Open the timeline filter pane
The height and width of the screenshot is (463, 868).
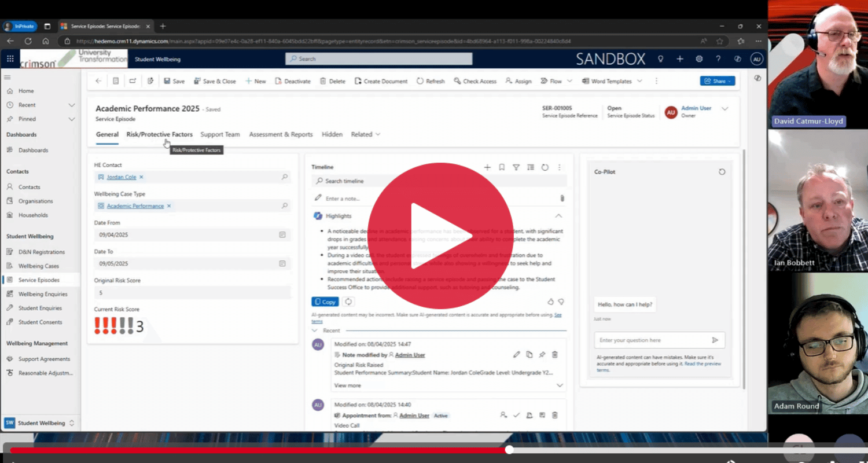click(x=516, y=167)
